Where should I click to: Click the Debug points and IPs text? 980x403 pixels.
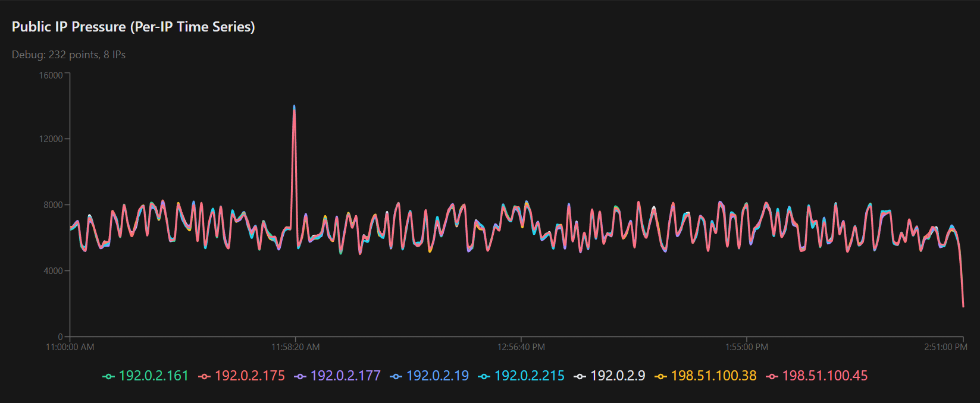click(x=68, y=55)
